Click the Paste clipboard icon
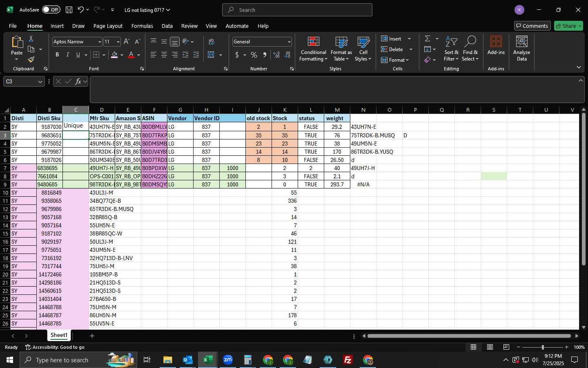 17,42
